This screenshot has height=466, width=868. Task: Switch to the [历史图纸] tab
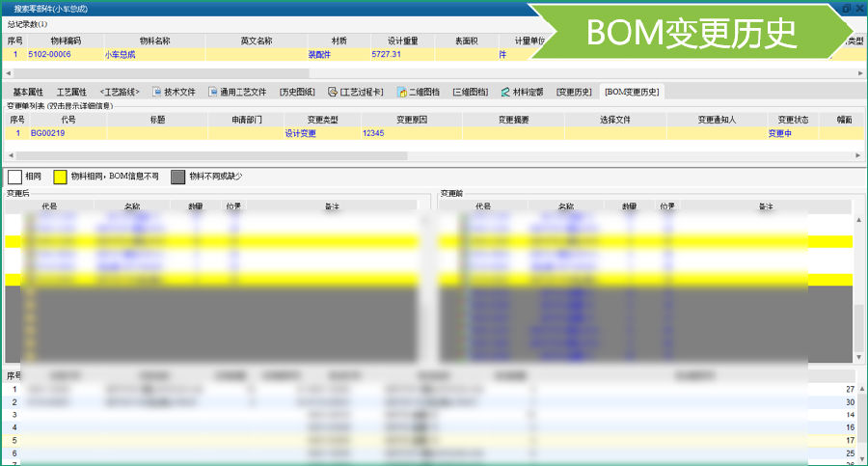(297, 92)
